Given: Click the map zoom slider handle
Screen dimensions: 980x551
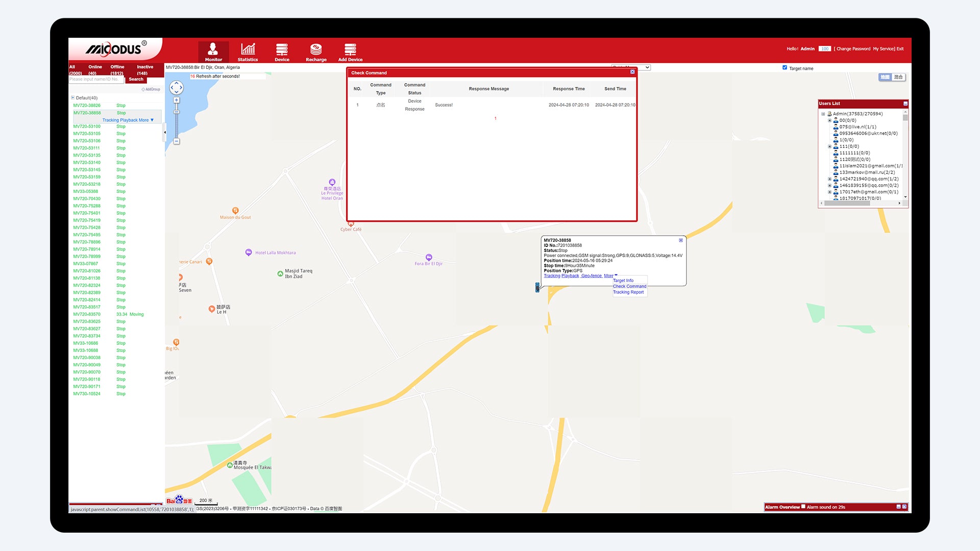Looking at the screenshot, I should point(177,112).
